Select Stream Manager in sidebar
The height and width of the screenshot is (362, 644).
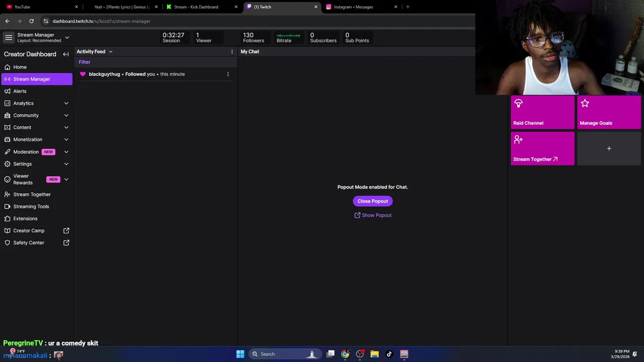click(x=37, y=79)
